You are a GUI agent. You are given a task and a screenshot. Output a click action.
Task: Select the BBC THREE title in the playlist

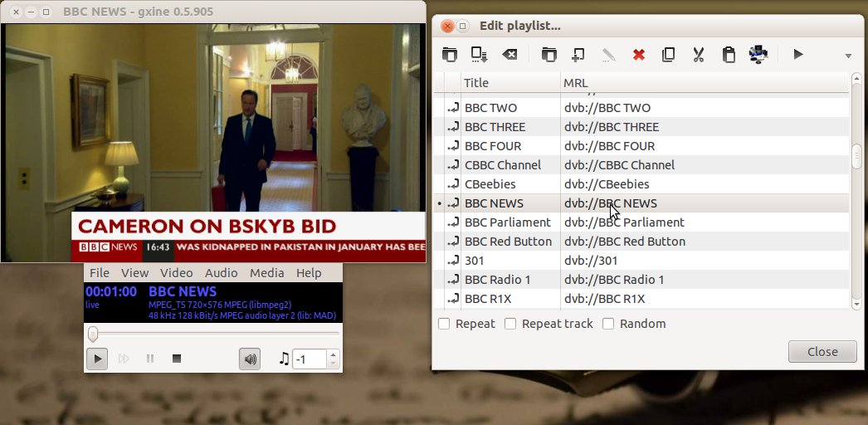click(x=495, y=127)
